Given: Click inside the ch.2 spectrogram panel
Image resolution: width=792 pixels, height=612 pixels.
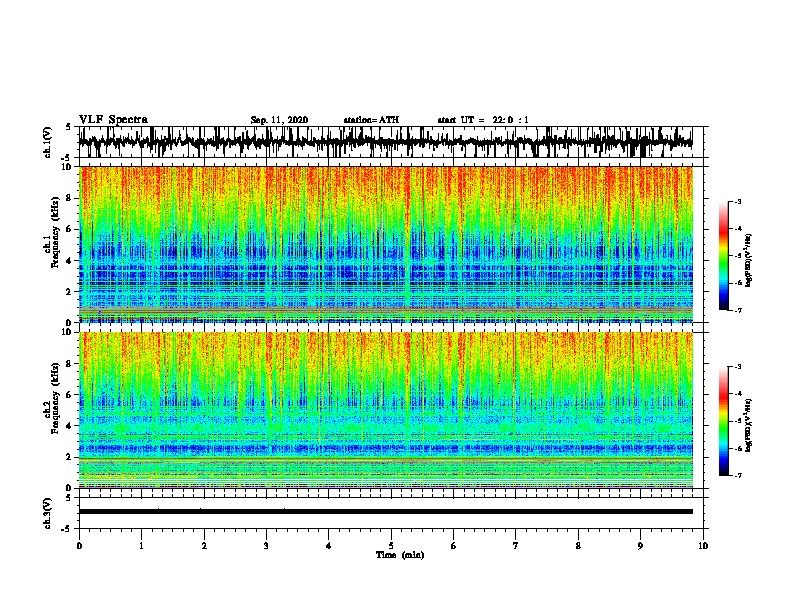Looking at the screenshot, I should (x=385, y=410).
